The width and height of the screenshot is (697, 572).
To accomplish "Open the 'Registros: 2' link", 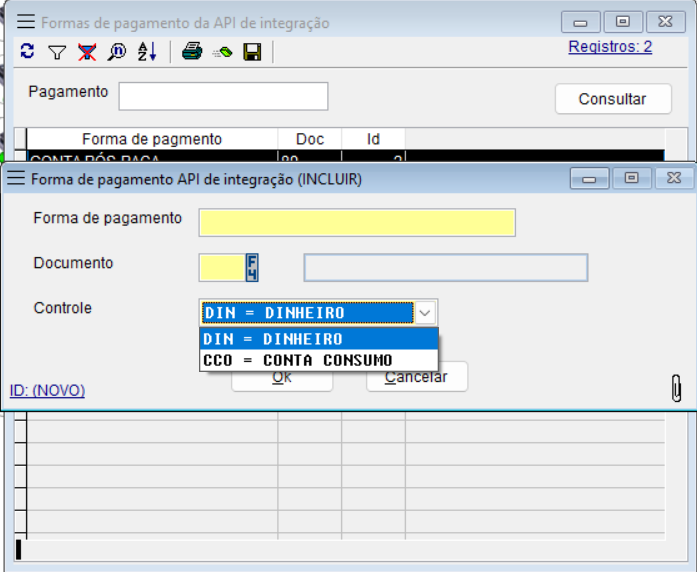I will (x=610, y=47).
